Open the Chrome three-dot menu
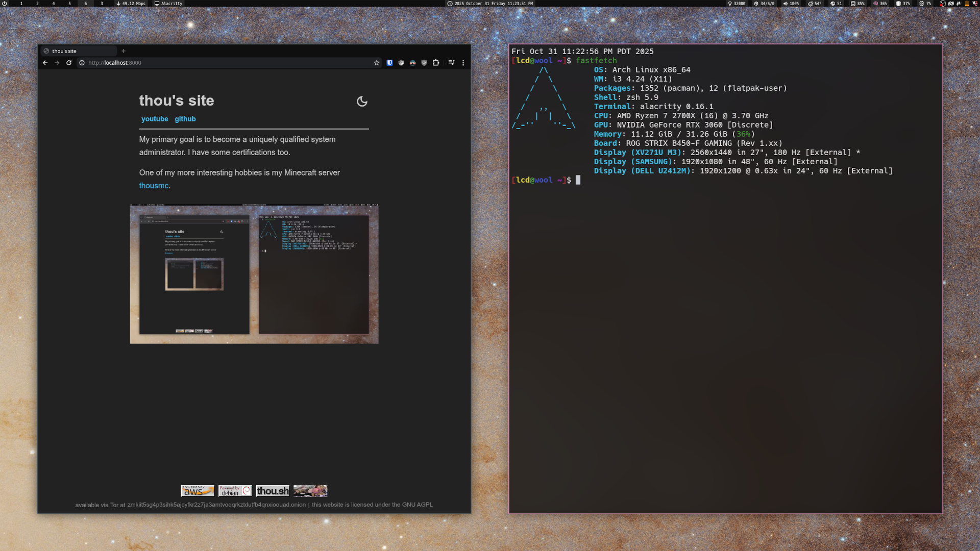 [x=463, y=63]
